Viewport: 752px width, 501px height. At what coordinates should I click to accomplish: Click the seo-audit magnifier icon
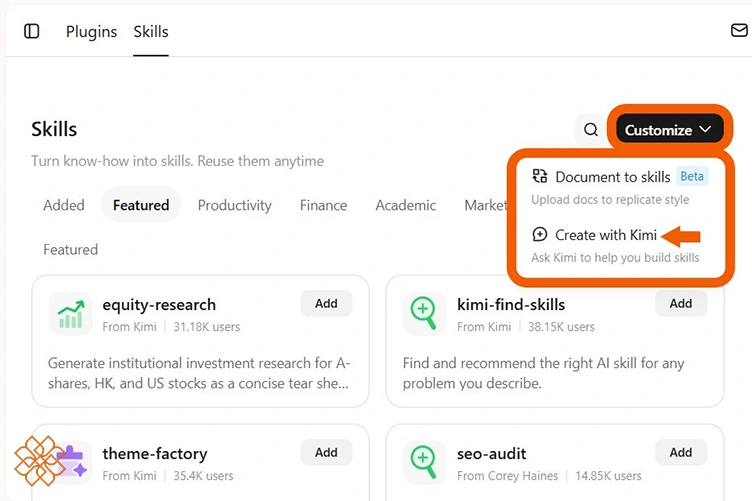point(424,462)
